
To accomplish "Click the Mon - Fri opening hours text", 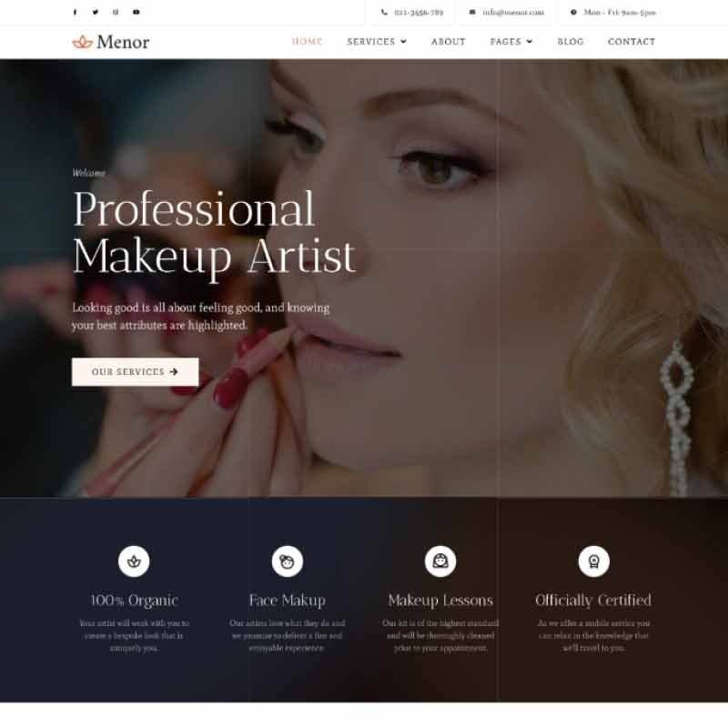I will coord(620,12).
